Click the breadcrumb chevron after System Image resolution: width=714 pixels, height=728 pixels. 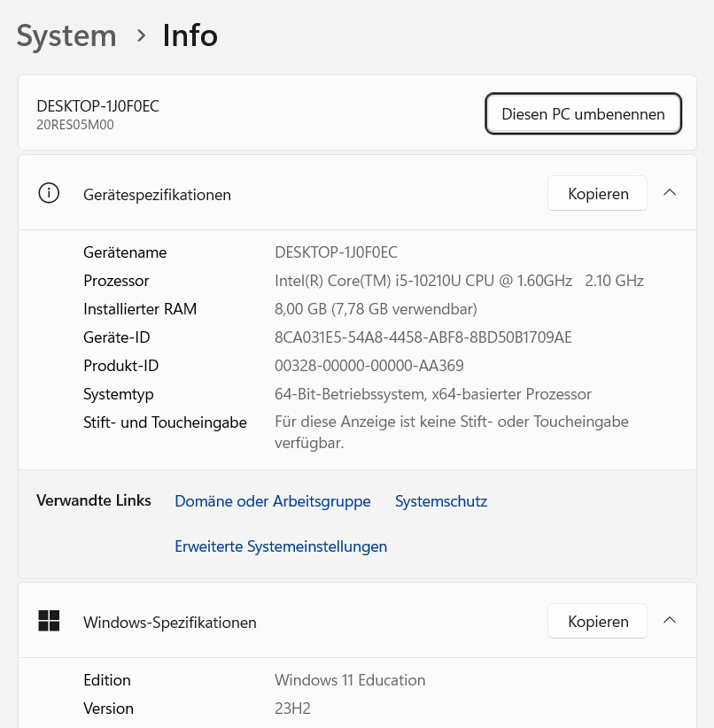[x=141, y=35]
